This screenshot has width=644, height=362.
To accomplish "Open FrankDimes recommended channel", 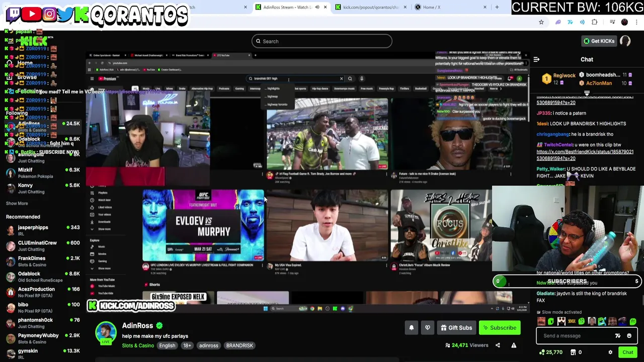I will [x=43, y=261].
